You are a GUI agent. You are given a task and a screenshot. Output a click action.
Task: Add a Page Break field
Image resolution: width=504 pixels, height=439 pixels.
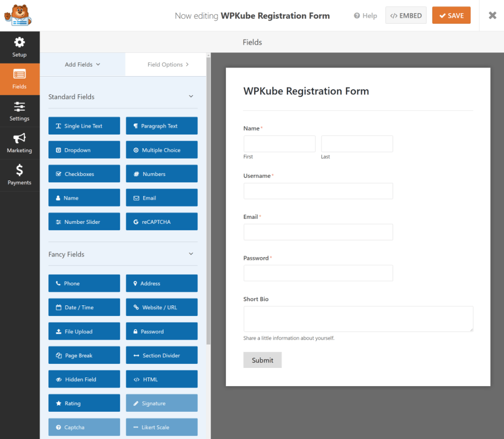[84, 355]
